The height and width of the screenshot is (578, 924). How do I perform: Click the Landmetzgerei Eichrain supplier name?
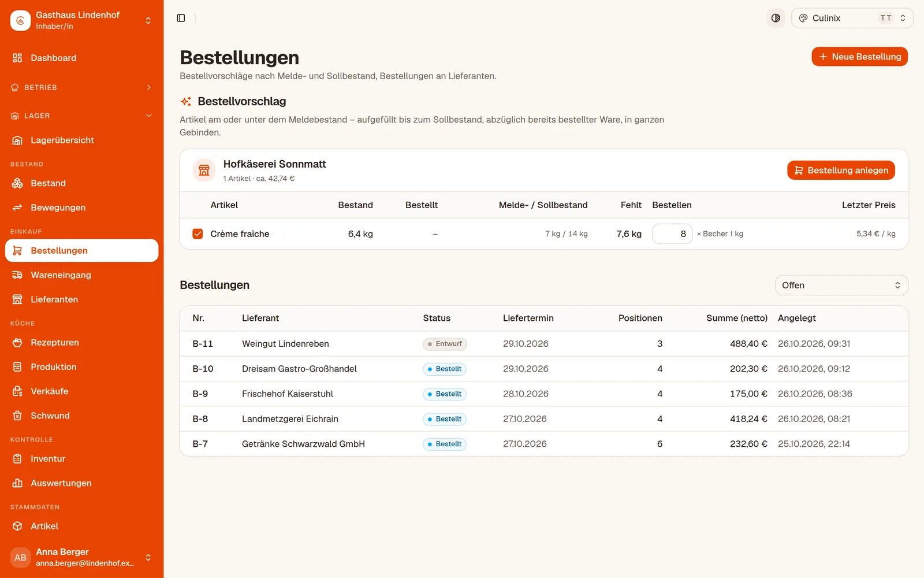click(290, 419)
